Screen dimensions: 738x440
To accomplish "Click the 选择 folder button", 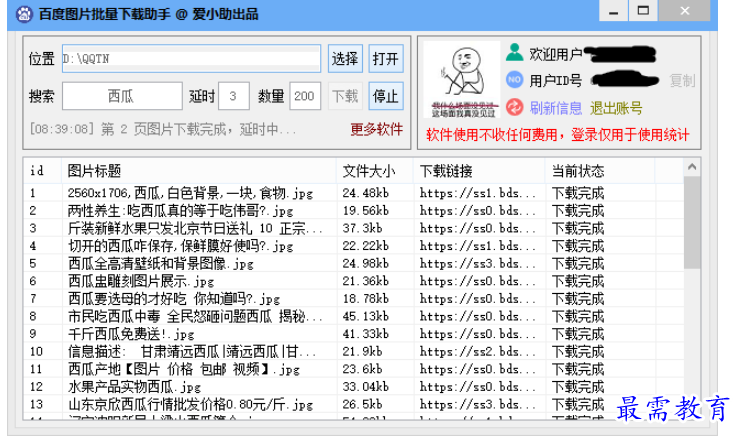I will (345, 59).
